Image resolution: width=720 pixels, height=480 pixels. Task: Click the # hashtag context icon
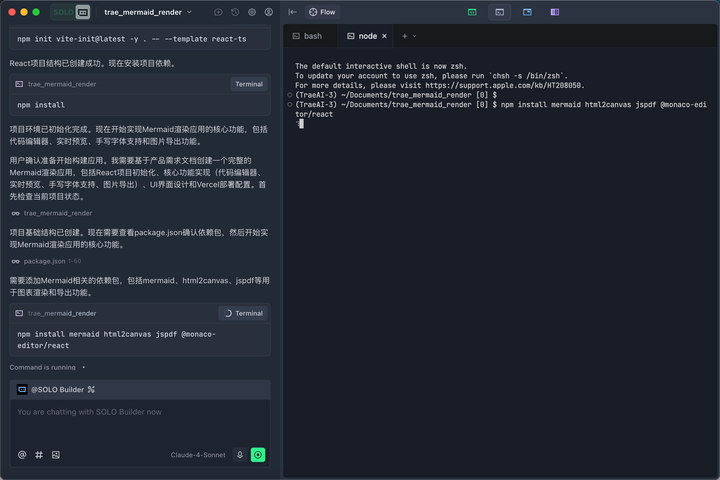39,454
